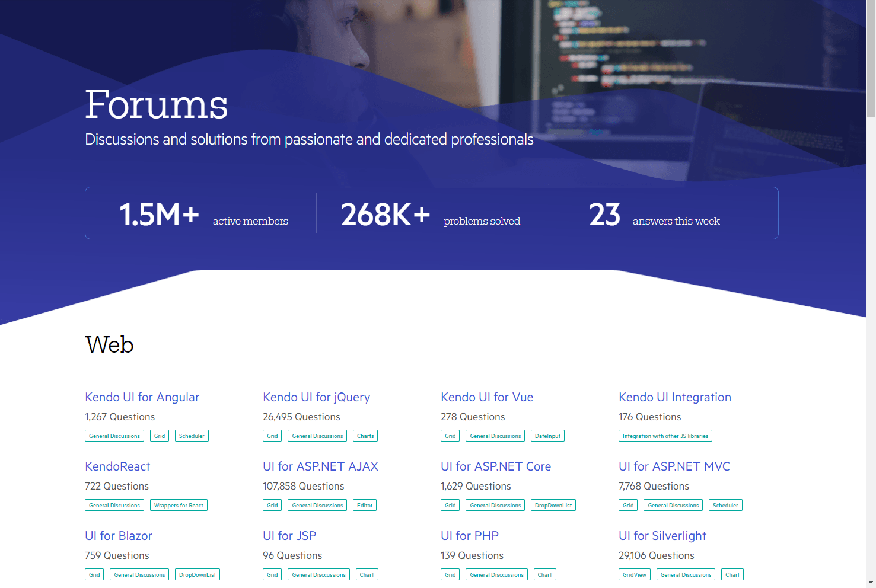Click the 'Web' section heading
Viewport: 876px width, 588px height.
pos(110,344)
